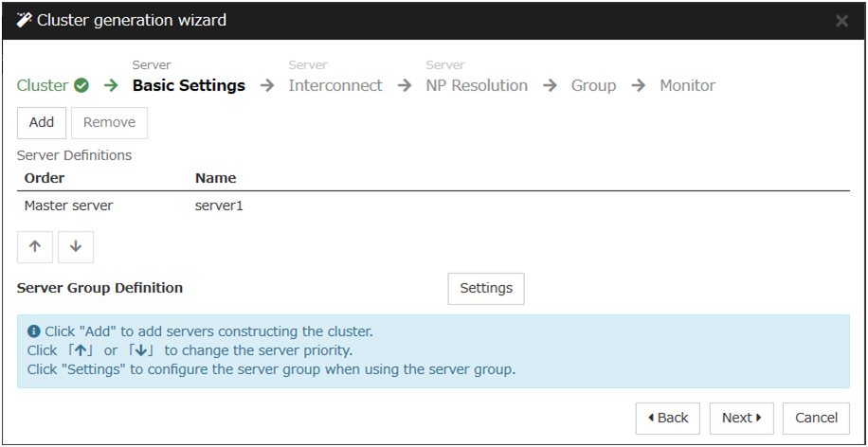The image size is (868, 447).
Task: Select the Basic Settings step
Action: (189, 85)
